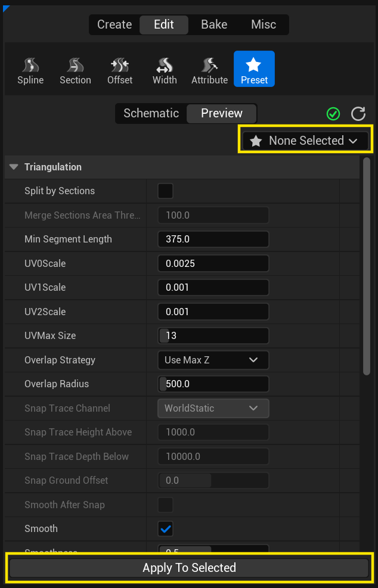Image resolution: width=378 pixels, height=588 pixels.
Task: Switch to the Create tab
Action: coord(114,24)
